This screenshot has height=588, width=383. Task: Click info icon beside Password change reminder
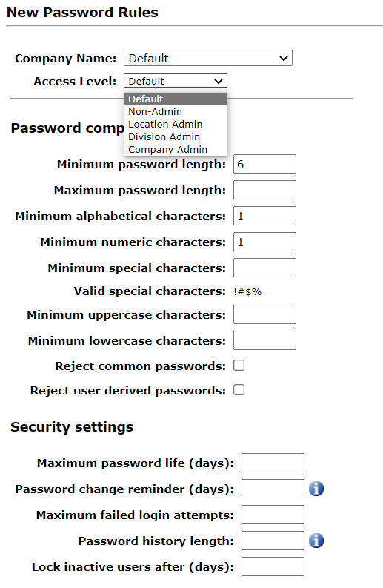click(316, 489)
